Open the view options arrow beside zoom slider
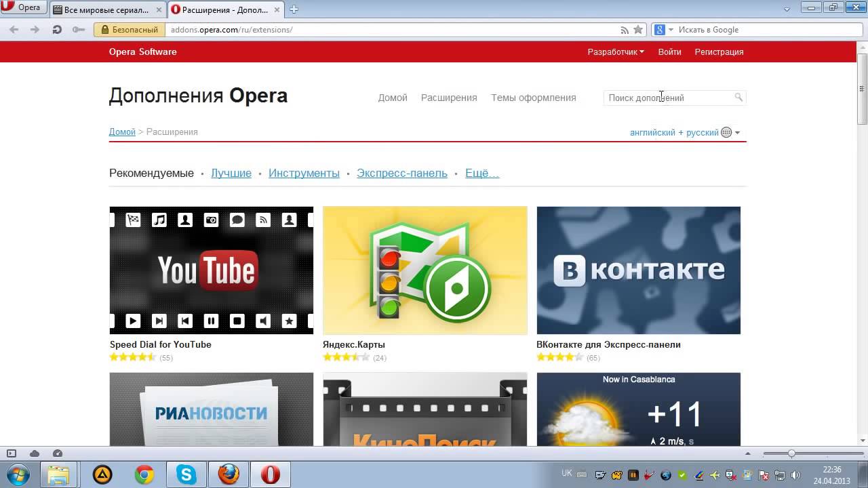This screenshot has height=488, width=868. [x=749, y=453]
